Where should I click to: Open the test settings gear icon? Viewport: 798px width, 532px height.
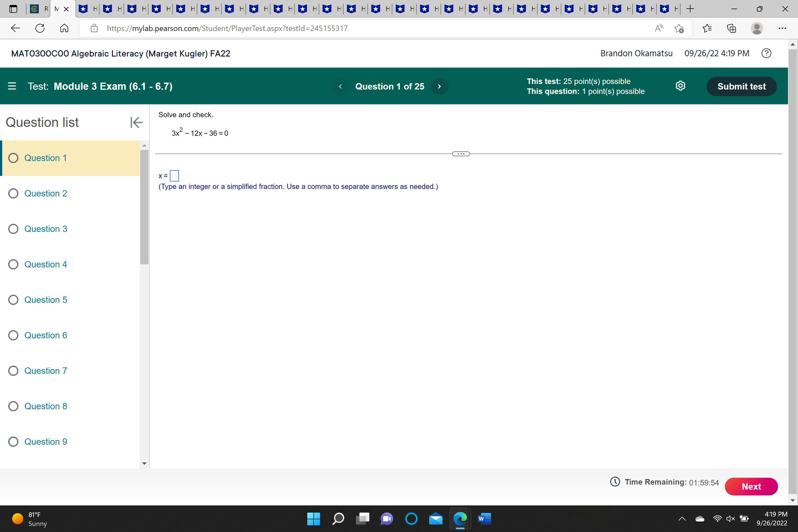tap(681, 86)
